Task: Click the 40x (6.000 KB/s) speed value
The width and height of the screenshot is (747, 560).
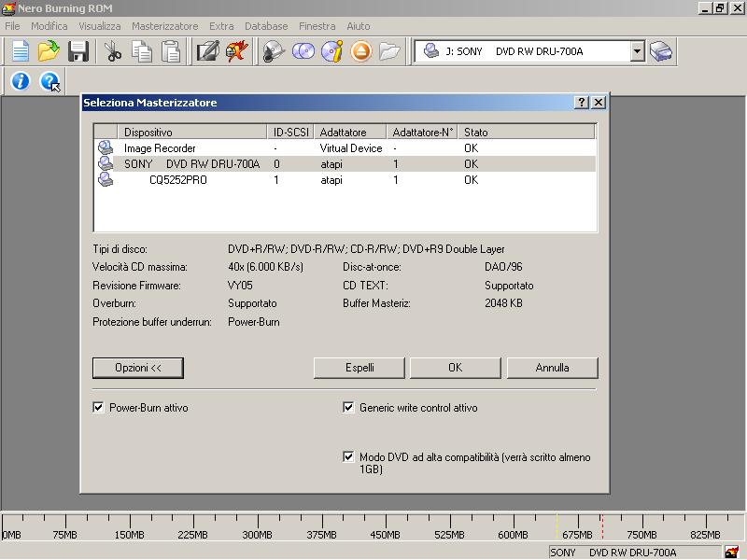Action: click(x=265, y=267)
